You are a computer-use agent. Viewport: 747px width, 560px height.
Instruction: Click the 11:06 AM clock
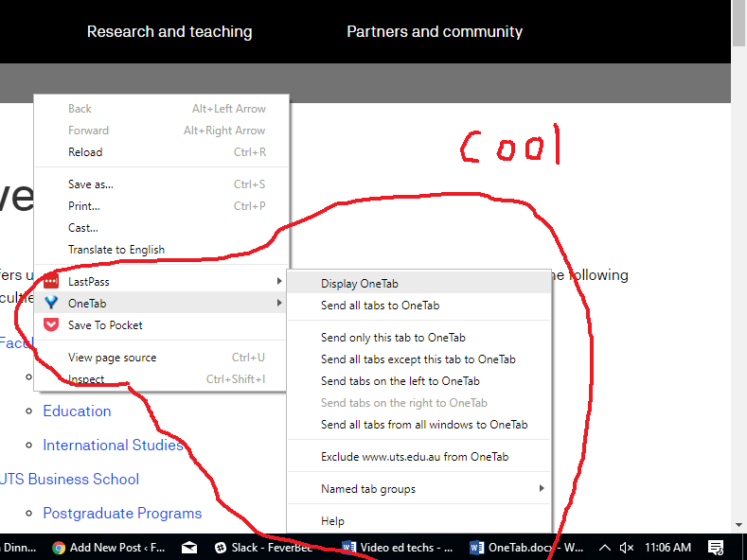coord(667,548)
